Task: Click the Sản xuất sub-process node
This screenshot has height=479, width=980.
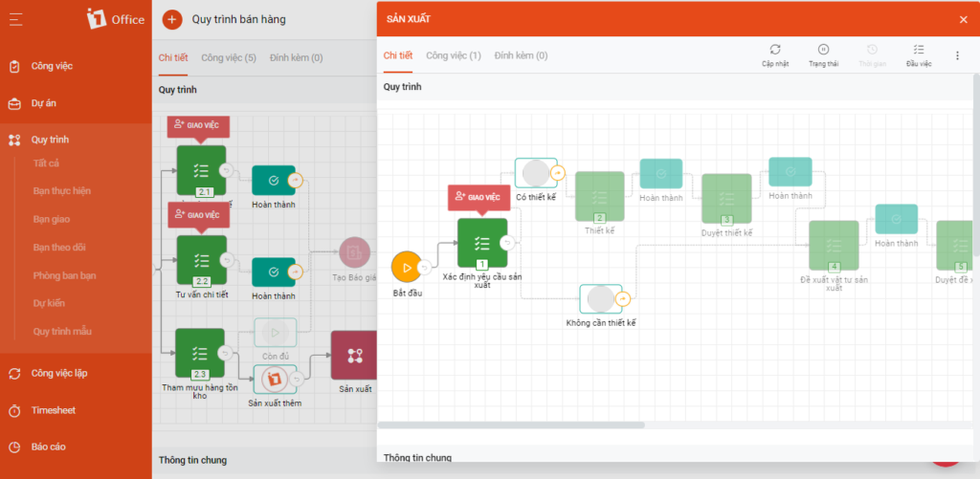Action: click(355, 356)
